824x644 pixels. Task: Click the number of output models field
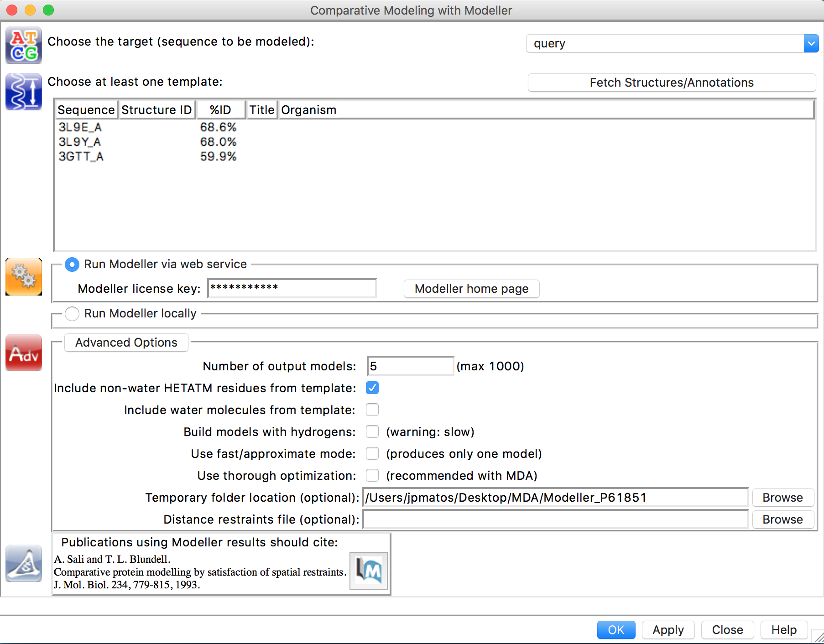[410, 366]
